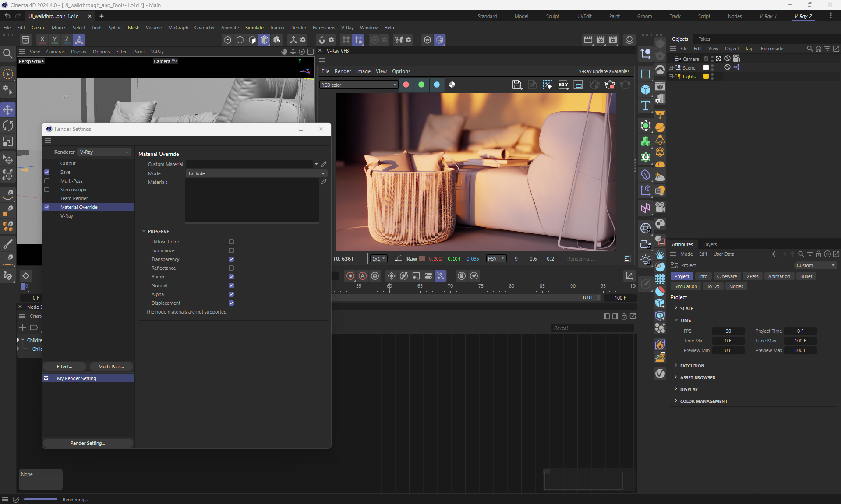Image resolution: width=841 pixels, height=504 pixels.
Task: Click the red channel button in VFB
Action: pos(406,85)
